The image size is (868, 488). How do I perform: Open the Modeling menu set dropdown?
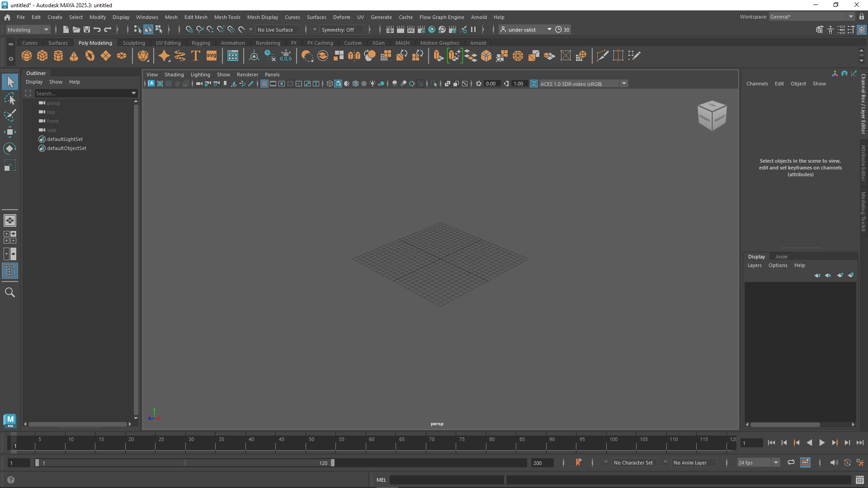[28, 30]
